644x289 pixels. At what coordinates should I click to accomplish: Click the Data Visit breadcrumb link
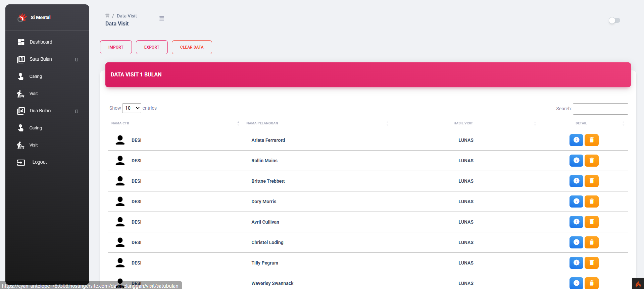tap(127, 16)
